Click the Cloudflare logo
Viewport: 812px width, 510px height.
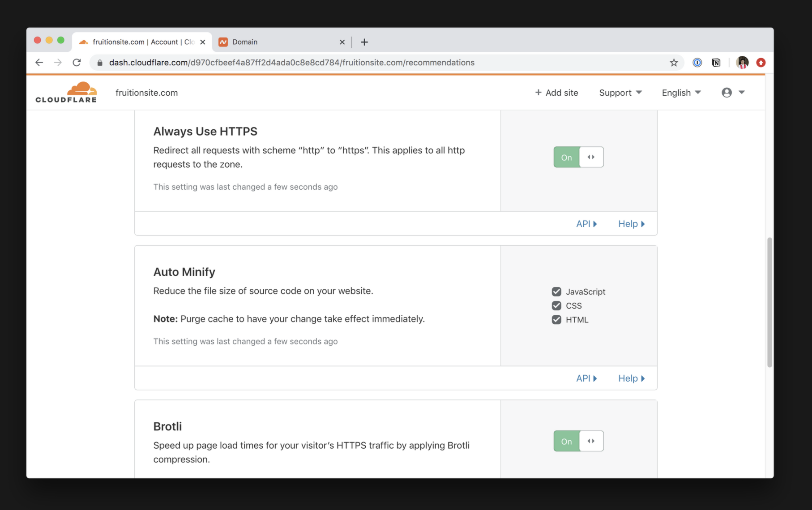(x=66, y=93)
